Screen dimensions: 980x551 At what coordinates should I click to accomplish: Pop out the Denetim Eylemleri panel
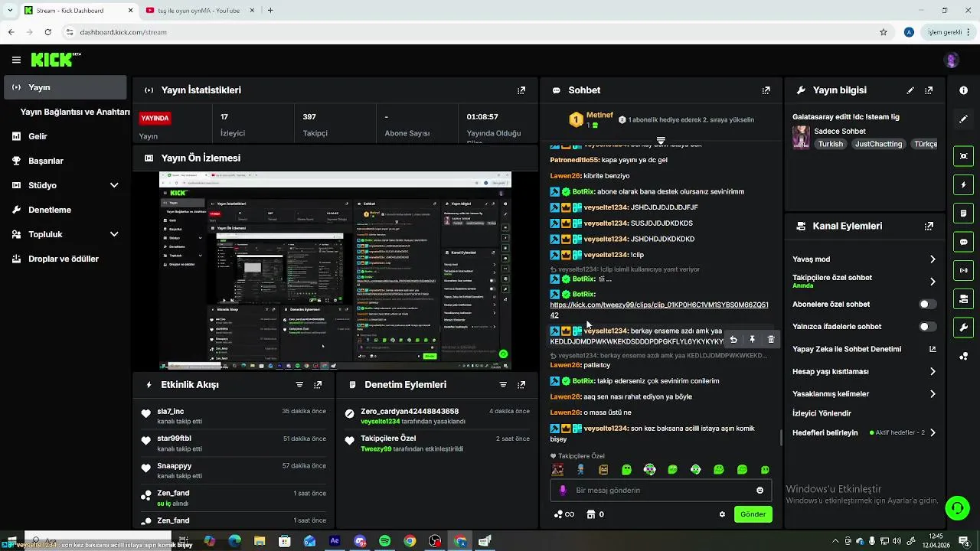coord(521,385)
